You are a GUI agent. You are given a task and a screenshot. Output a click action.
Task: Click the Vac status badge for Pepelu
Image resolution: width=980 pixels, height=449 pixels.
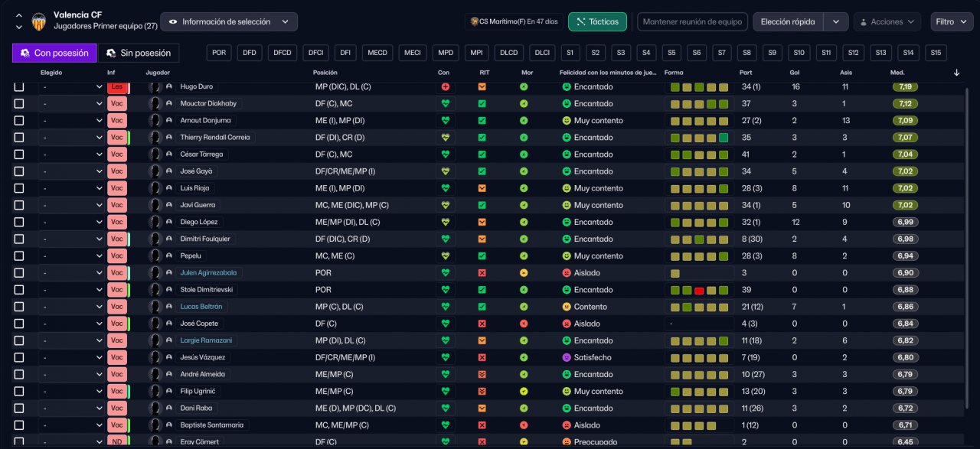116,256
